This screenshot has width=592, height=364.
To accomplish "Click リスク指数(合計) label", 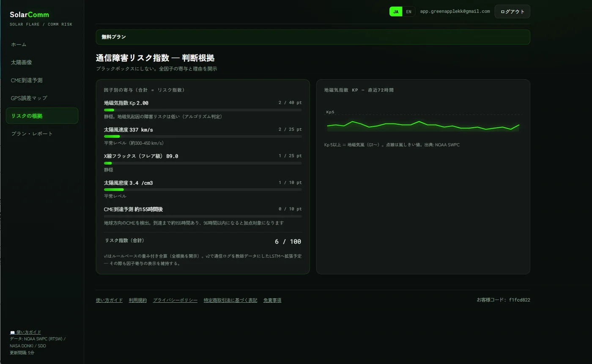I will pos(125,241).
